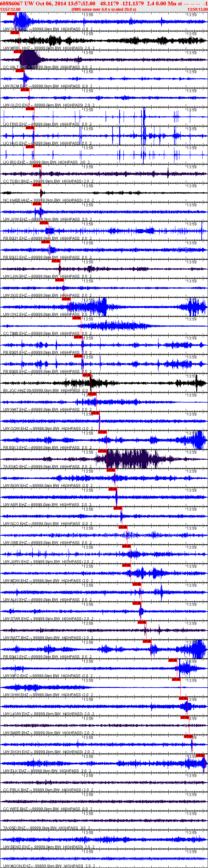
Task: Click the end time label 13:59:13.00
Action: point(197,10)
